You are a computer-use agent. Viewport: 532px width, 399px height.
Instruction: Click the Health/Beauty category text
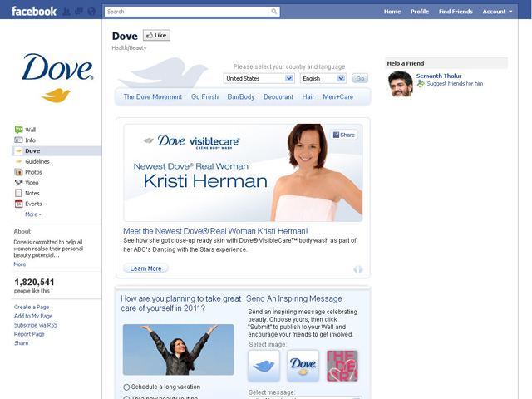(130, 48)
